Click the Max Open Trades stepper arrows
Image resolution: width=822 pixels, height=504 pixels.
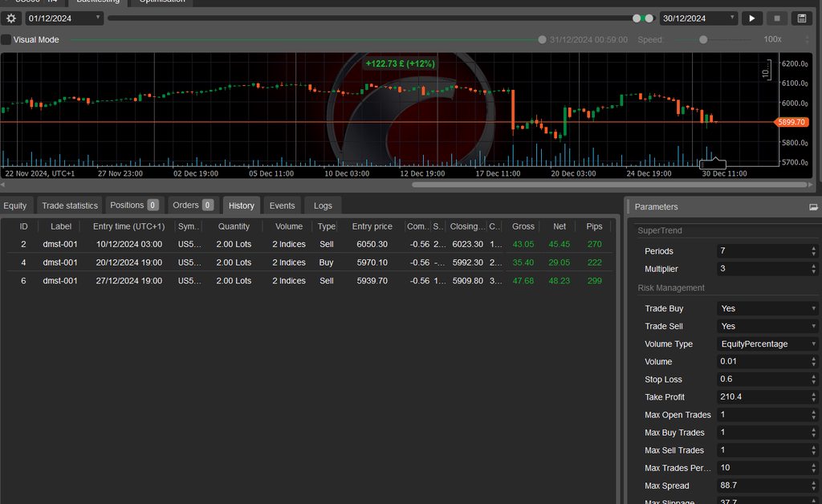click(814, 415)
